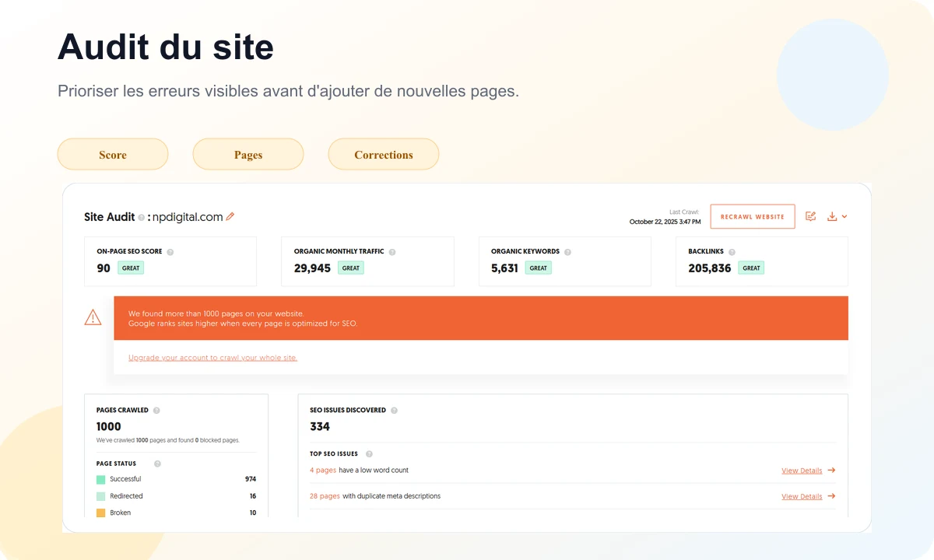View Details for low word count issue

click(x=802, y=471)
